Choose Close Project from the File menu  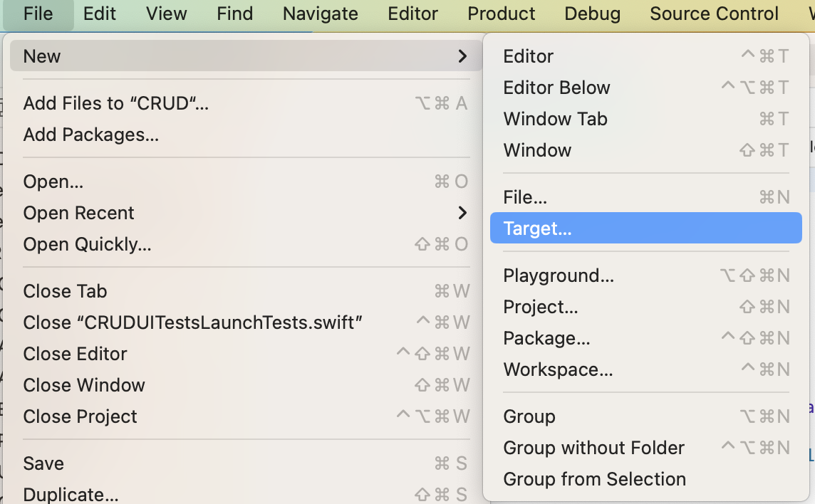[246, 416]
